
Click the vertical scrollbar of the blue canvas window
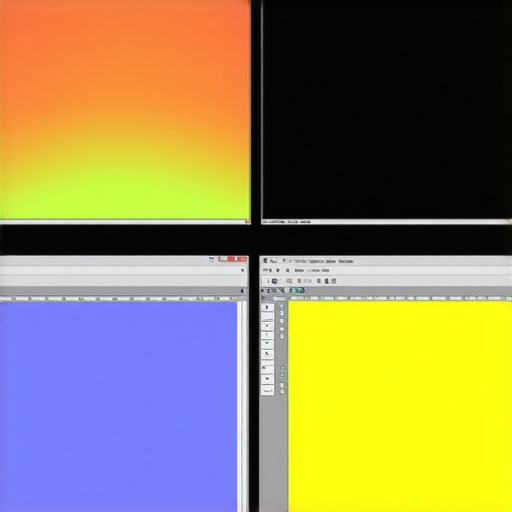[x=242, y=407]
